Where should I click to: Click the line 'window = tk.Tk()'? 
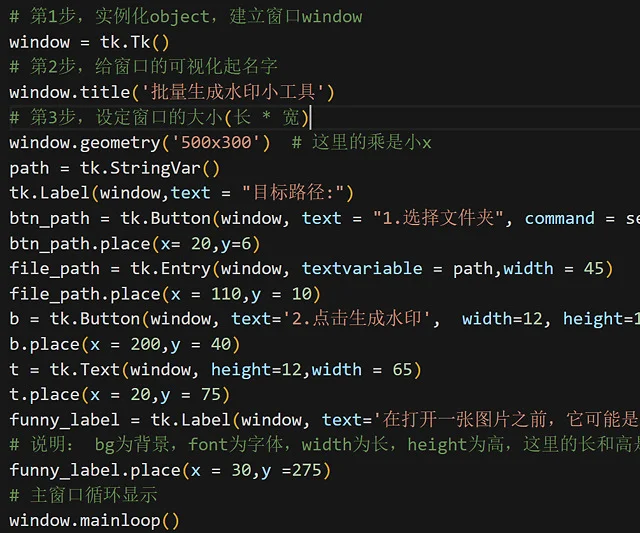(x=89, y=42)
